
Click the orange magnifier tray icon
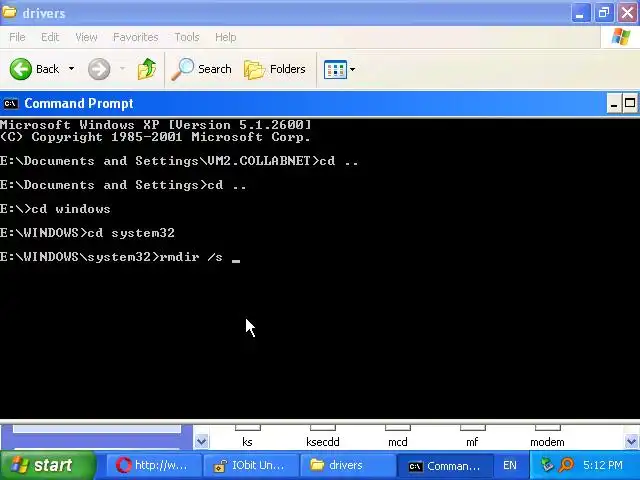pos(566,464)
